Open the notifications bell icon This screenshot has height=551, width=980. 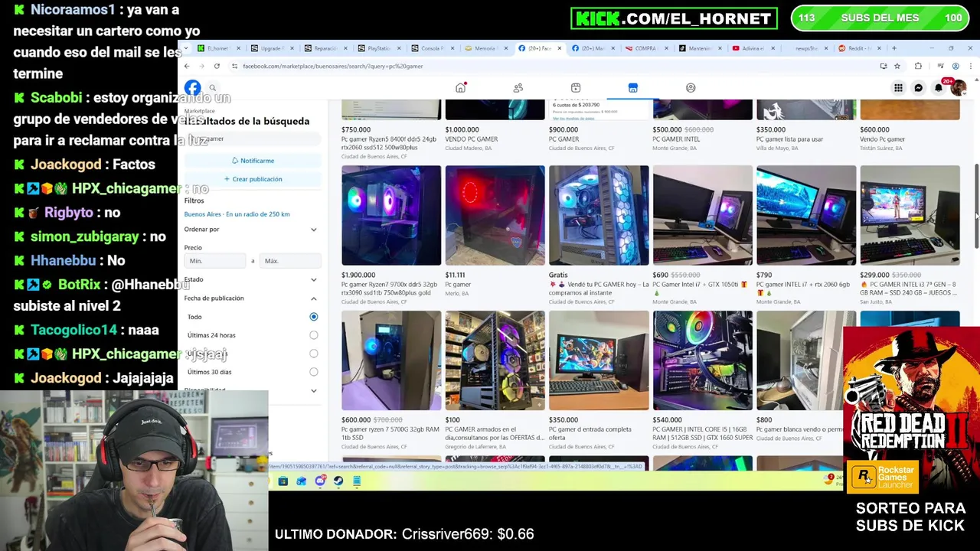click(938, 88)
